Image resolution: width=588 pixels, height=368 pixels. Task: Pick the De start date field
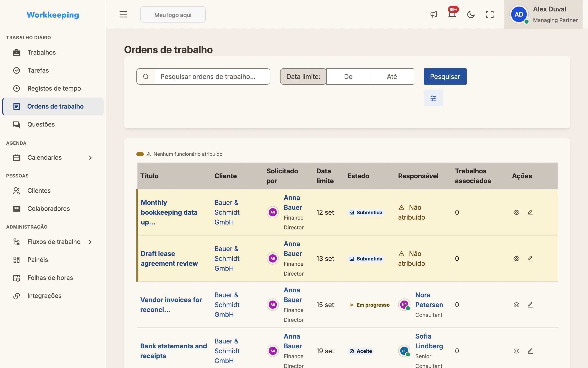(348, 76)
